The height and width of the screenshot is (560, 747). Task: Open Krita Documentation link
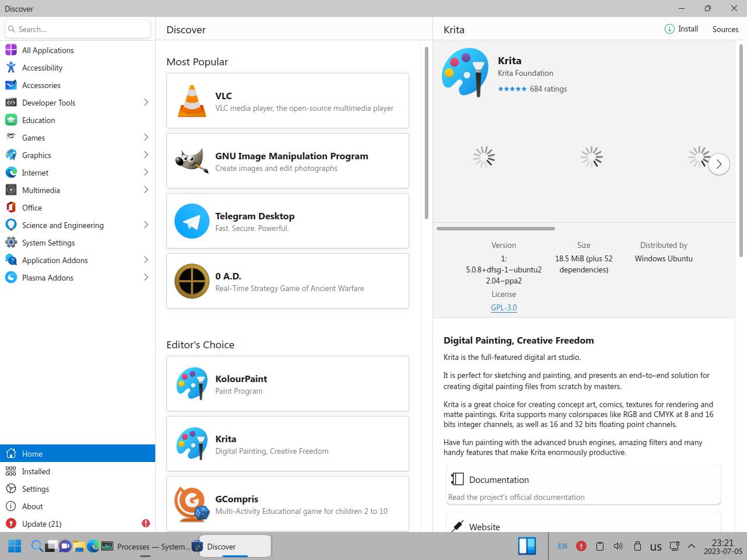pyautogui.click(x=584, y=484)
